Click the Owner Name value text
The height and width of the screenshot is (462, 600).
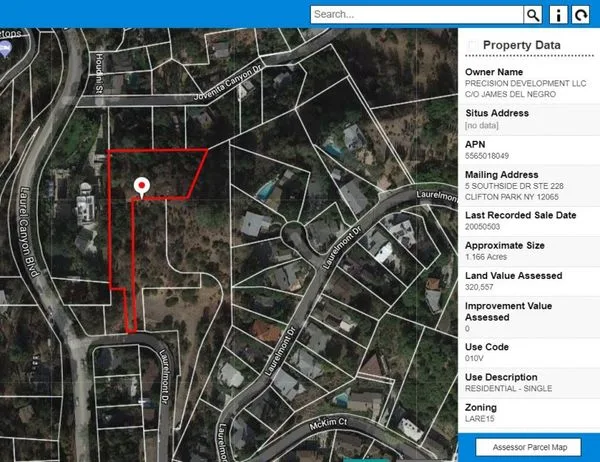pyautogui.click(x=525, y=89)
